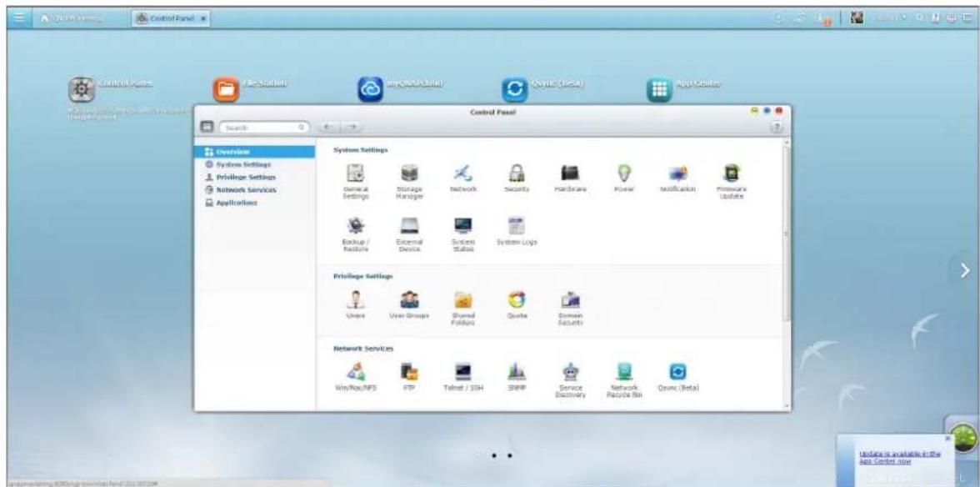980x487 pixels.
Task: Go forward with the right arrow button
Action: [x=352, y=127]
